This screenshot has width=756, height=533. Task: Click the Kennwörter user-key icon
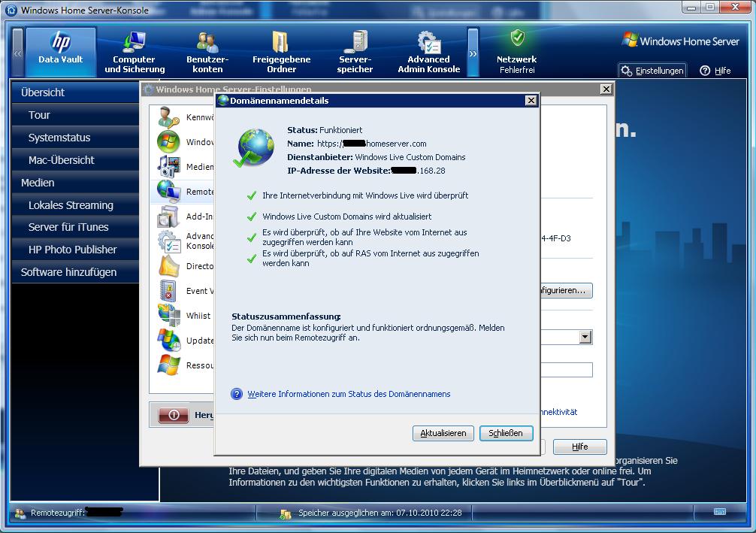[168, 117]
